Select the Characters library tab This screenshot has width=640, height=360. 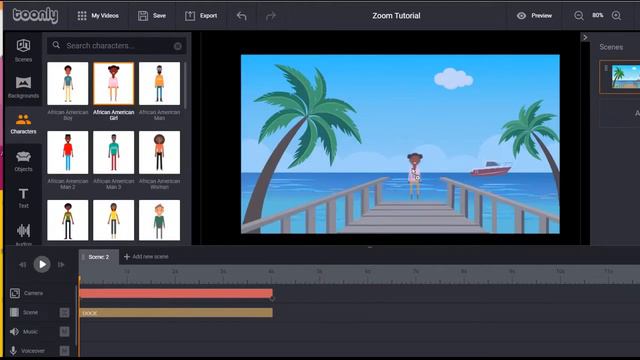click(x=23, y=124)
